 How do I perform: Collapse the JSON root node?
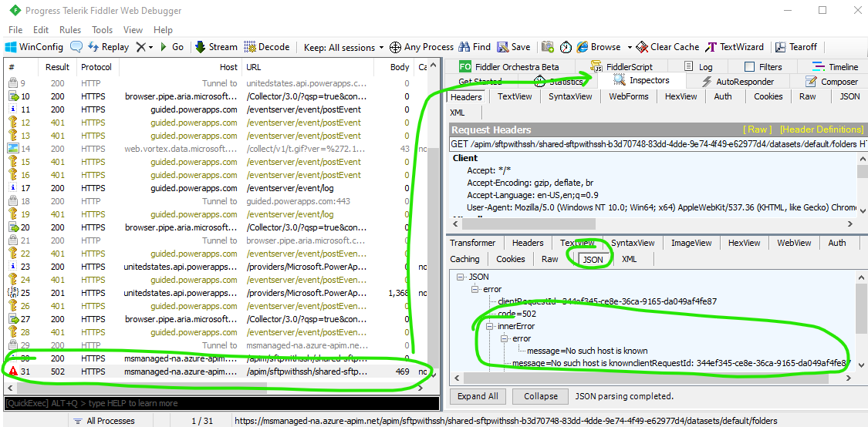pos(460,277)
